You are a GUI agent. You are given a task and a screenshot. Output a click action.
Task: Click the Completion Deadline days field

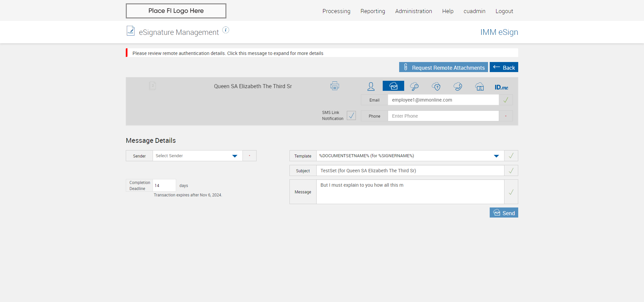pos(164,185)
